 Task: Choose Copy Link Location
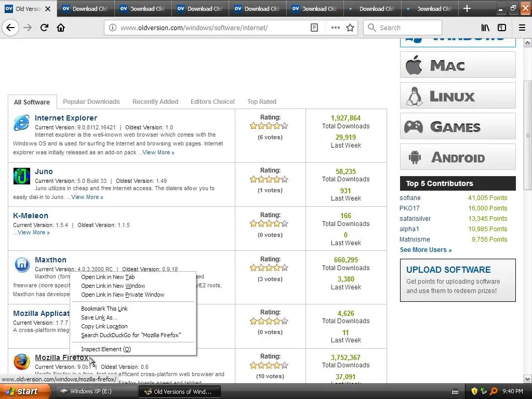click(x=134, y=326)
